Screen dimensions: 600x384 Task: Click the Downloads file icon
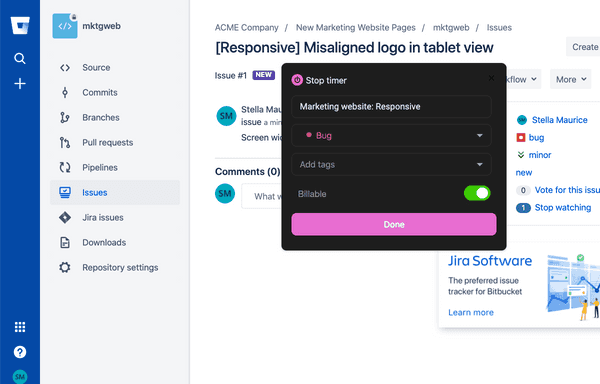65,242
